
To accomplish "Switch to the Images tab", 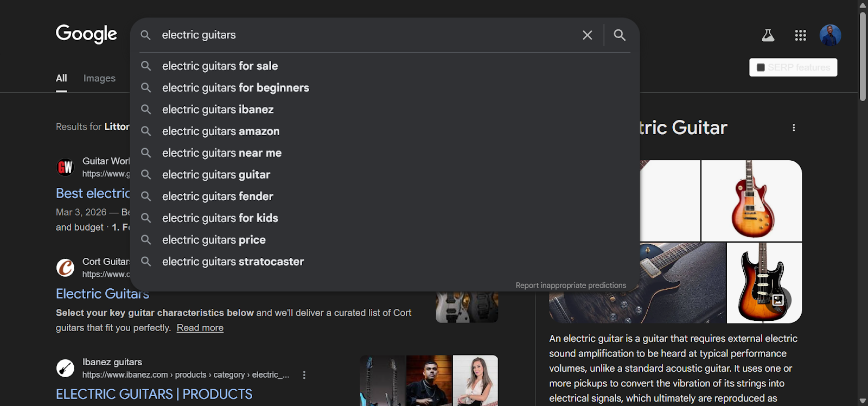I will [99, 78].
